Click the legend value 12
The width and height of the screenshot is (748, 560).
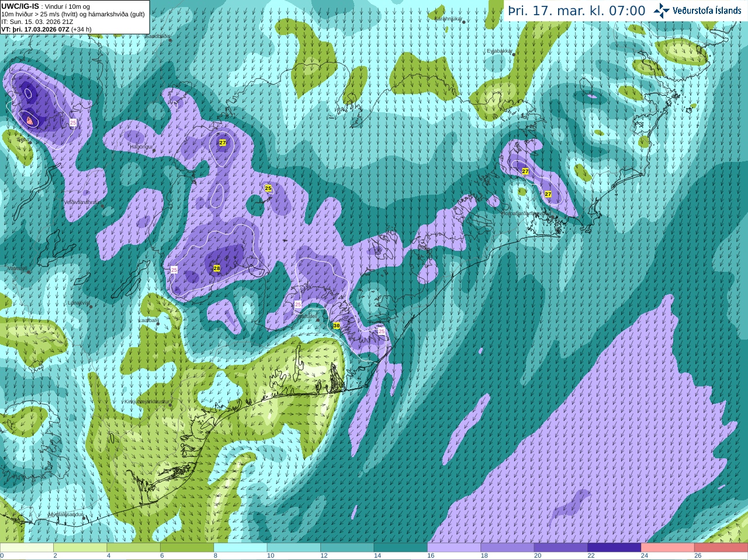(324, 556)
